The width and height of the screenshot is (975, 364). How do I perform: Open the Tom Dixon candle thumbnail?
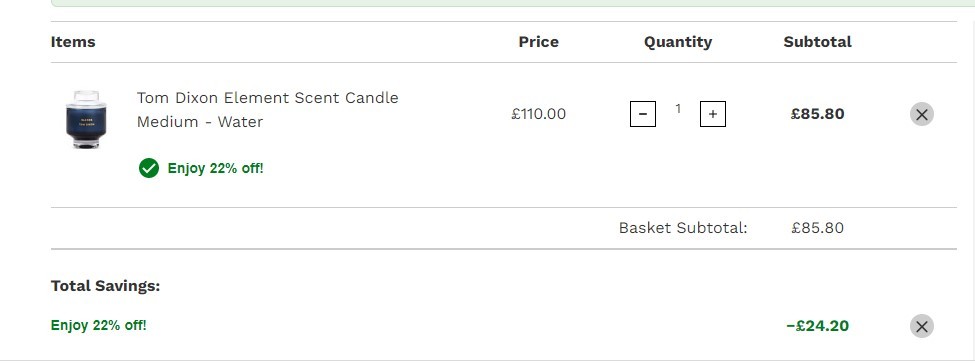[86, 119]
